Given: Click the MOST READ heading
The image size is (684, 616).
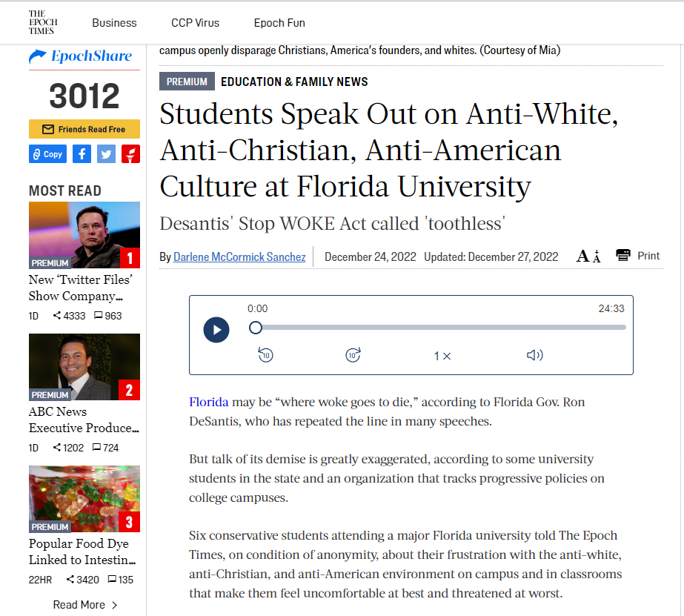Looking at the screenshot, I should [x=65, y=191].
